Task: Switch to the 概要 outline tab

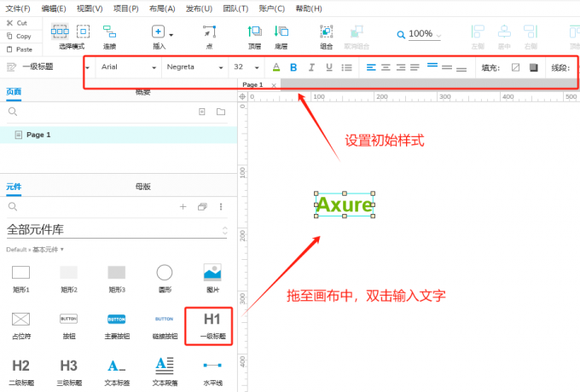Action: pos(142,92)
